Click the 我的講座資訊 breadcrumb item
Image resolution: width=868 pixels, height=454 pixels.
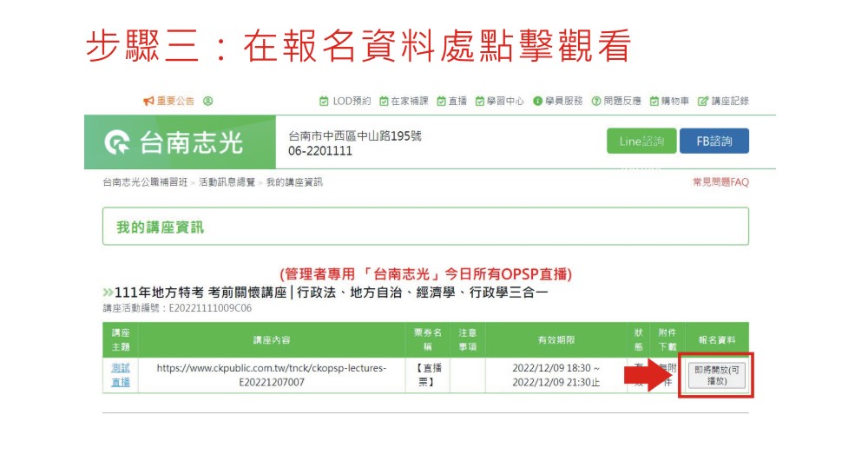293,182
